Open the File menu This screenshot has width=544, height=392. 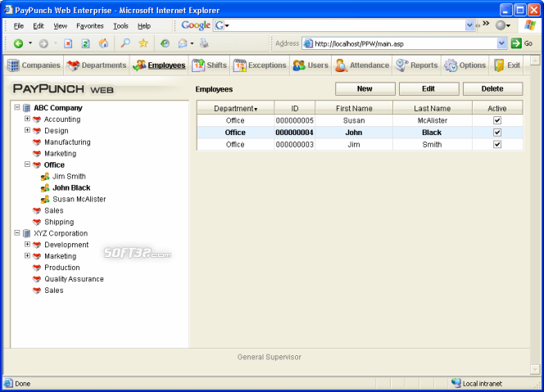coord(18,26)
